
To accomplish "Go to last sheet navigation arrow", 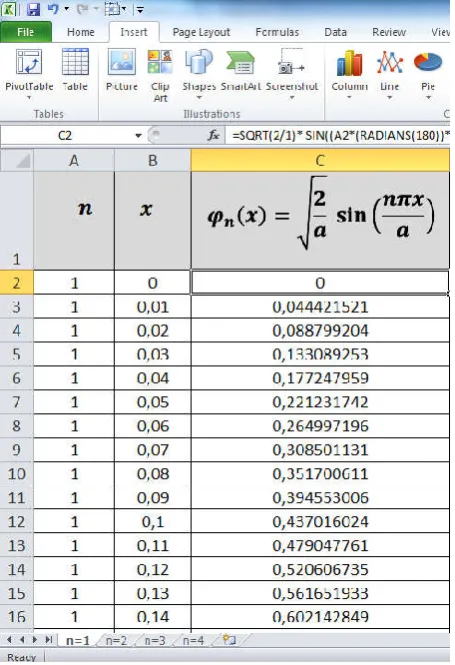I will tap(48, 640).
